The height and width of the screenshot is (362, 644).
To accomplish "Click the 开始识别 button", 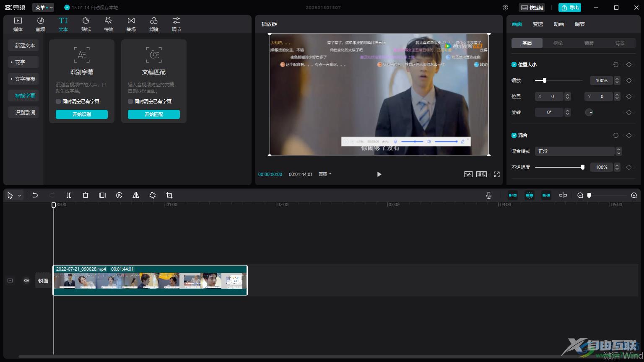I will [x=82, y=114].
